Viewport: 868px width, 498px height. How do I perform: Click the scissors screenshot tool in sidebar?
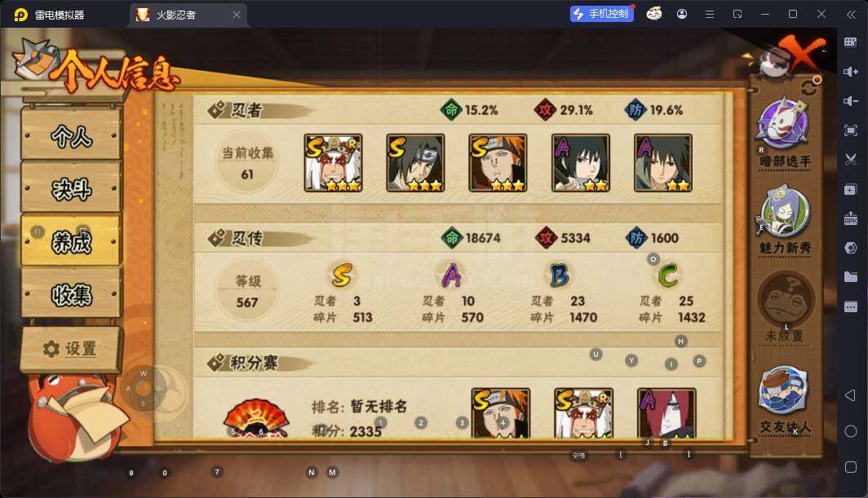point(851,160)
